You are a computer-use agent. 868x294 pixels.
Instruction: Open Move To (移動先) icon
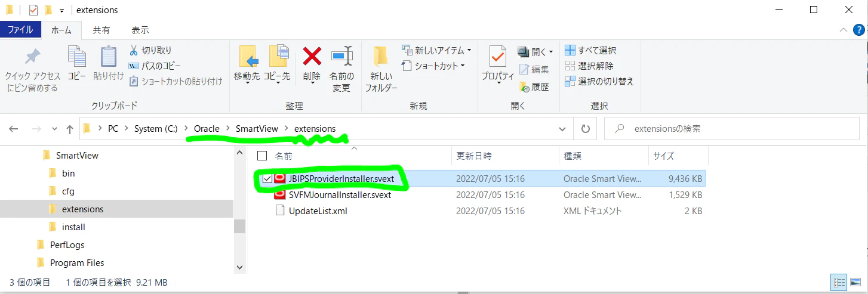[x=248, y=56]
